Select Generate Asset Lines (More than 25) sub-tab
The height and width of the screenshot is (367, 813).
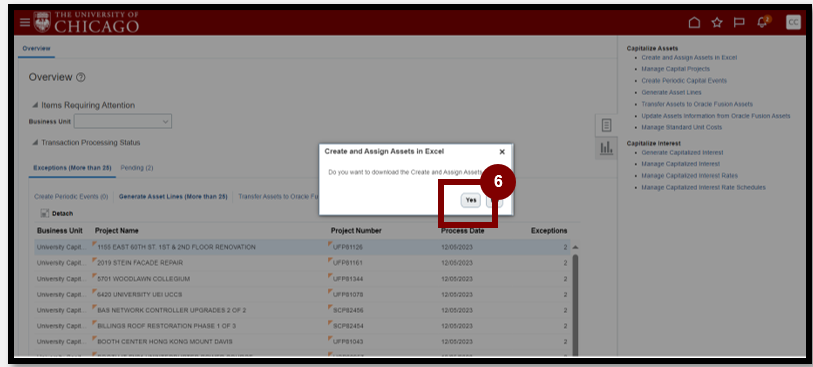coord(173,196)
